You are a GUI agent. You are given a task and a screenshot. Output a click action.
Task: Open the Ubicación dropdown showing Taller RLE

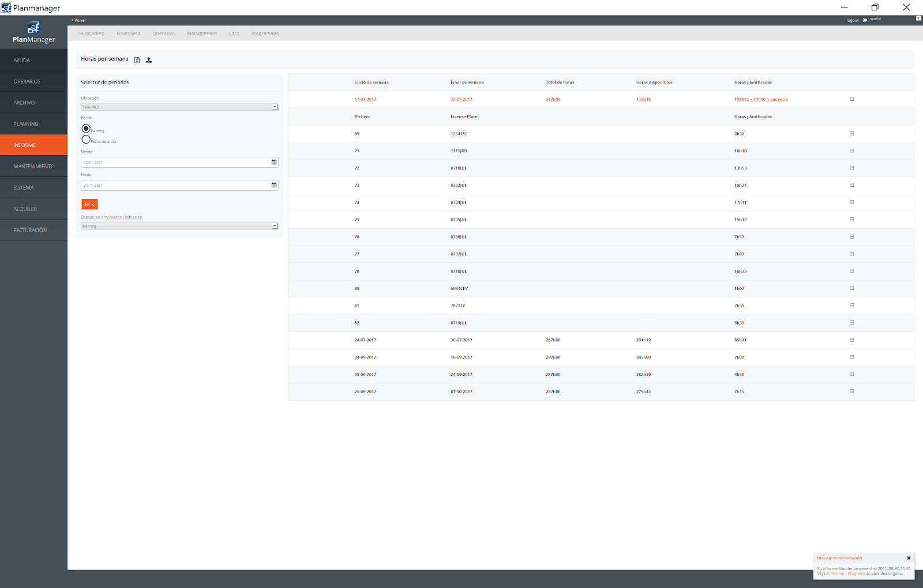[179, 107]
